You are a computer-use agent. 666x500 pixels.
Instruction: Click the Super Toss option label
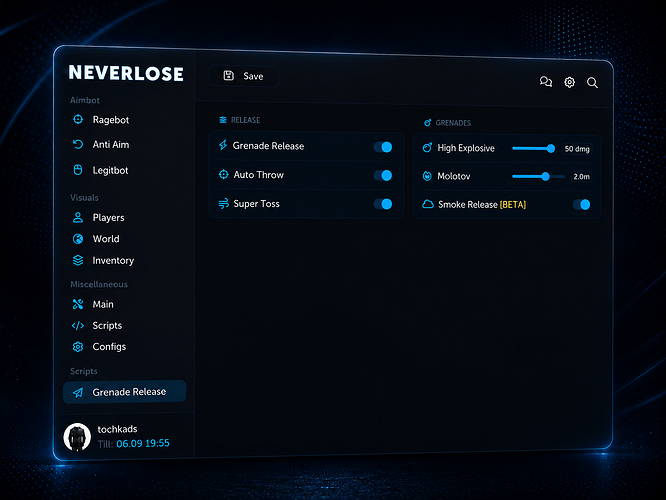(x=257, y=203)
